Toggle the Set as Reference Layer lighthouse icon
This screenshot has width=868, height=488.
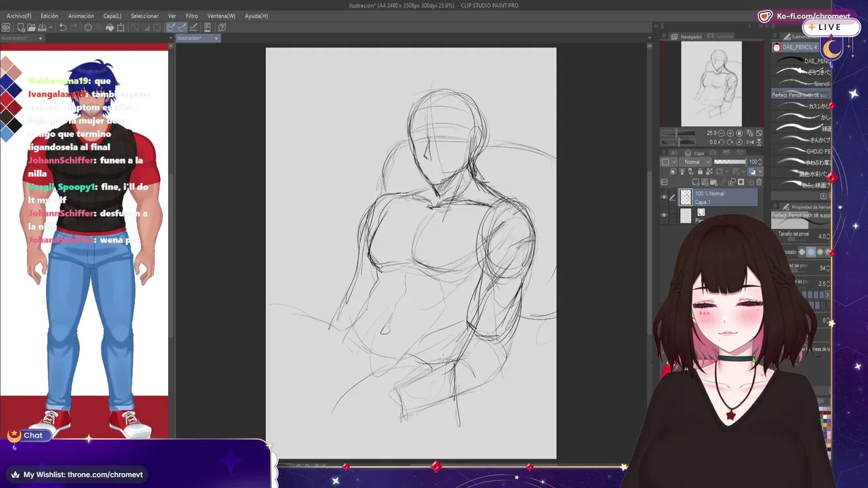(x=682, y=172)
